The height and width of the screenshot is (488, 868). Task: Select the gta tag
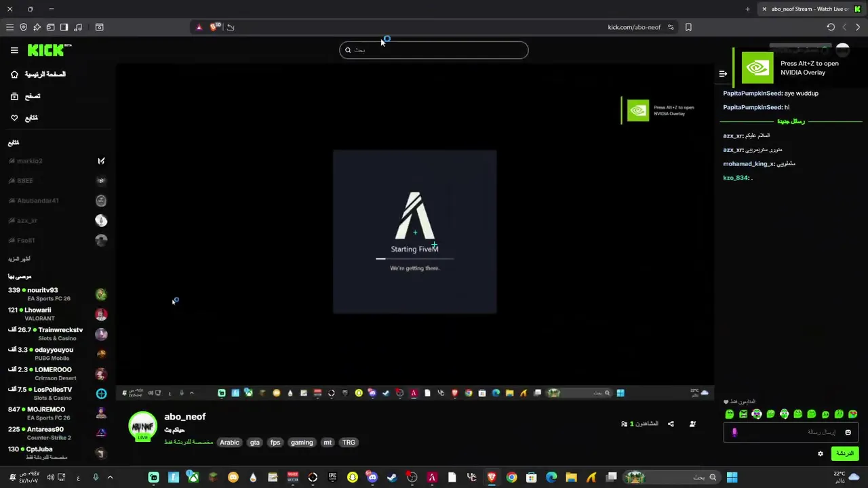pos(255,443)
